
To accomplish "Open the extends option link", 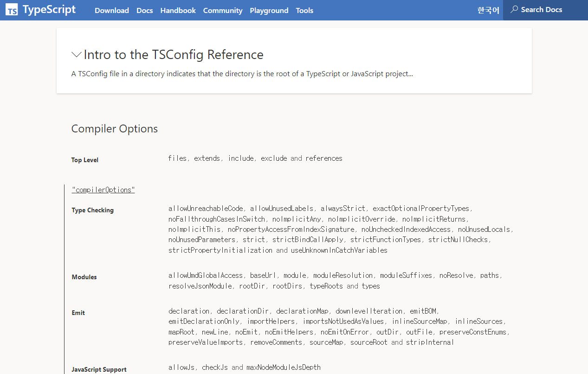I will pyautogui.click(x=207, y=158).
